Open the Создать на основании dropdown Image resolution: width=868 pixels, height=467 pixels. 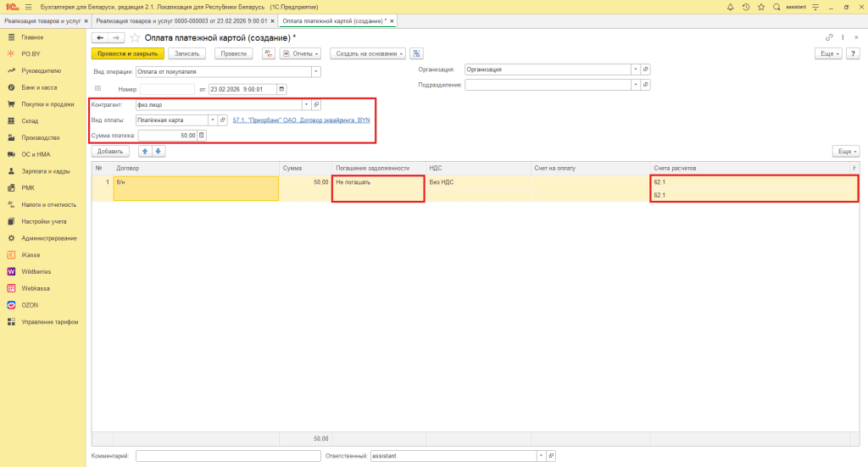point(367,53)
